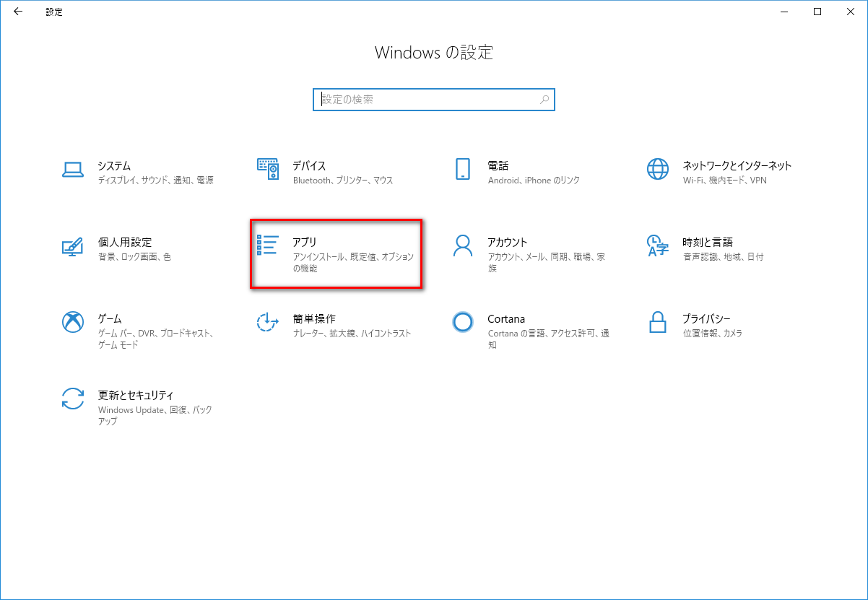Viewport: 868px width, 600px height.
Task: Select the 電話 phone icon
Action: pos(463,169)
